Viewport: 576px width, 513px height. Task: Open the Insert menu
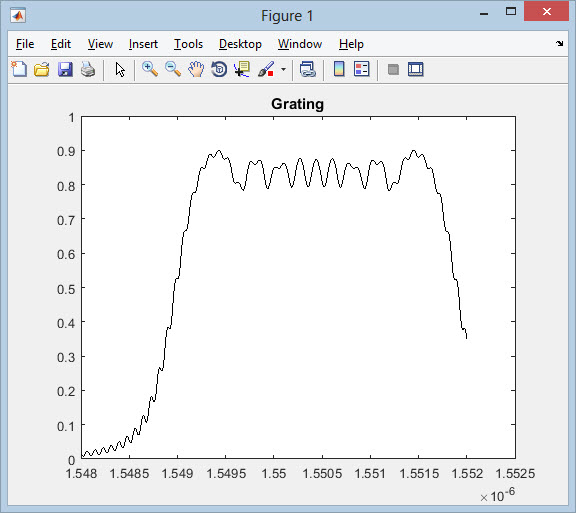tap(143, 44)
